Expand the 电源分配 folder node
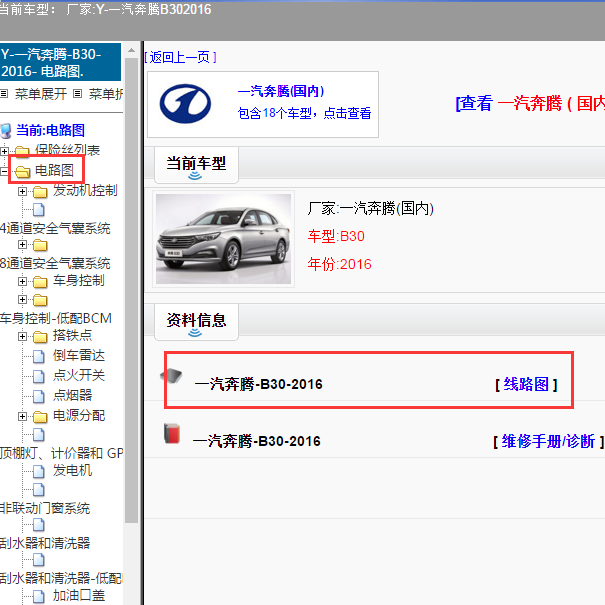The width and height of the screenshot is (605, 605). pos(22,416)
